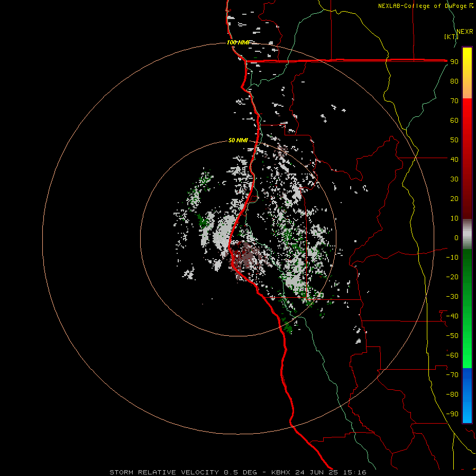Click the "100 NMI" range ring label
Screen dimensions: 476x476
pos(239,42)
